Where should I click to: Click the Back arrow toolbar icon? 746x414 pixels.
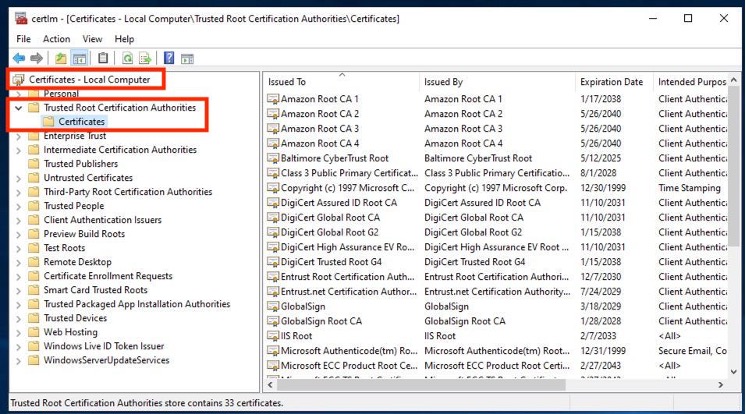[19, 59]
